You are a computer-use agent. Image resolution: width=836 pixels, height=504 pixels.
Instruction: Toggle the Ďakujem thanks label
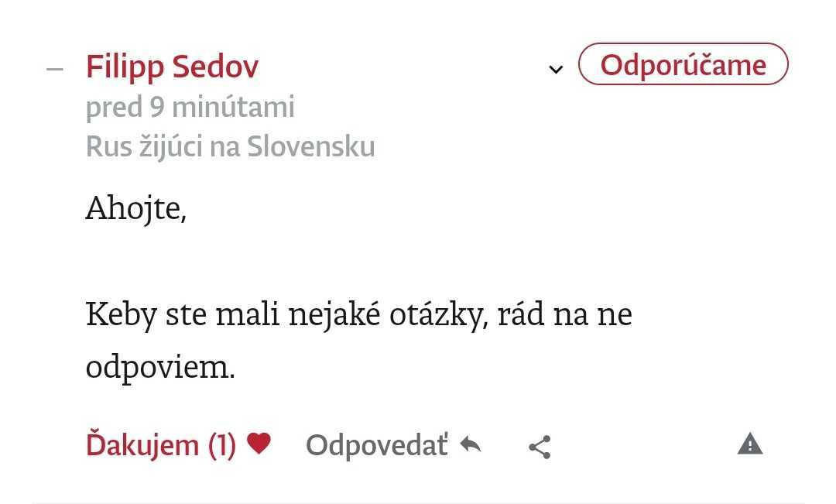point(142,445)
